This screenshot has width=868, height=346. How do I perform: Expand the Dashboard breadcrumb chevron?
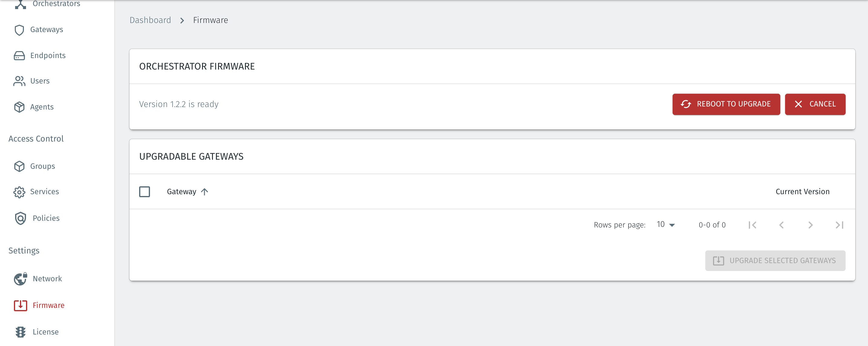pos(182,20)
